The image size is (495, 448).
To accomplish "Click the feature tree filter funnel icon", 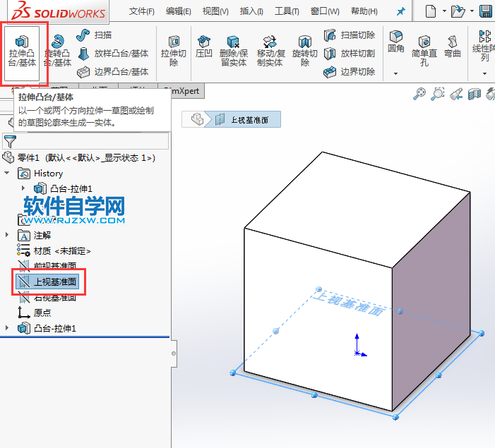I will [10, 141].
